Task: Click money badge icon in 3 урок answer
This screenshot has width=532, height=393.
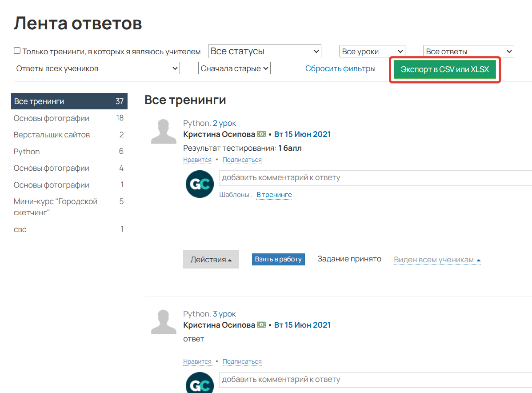Action: [261, 325]
